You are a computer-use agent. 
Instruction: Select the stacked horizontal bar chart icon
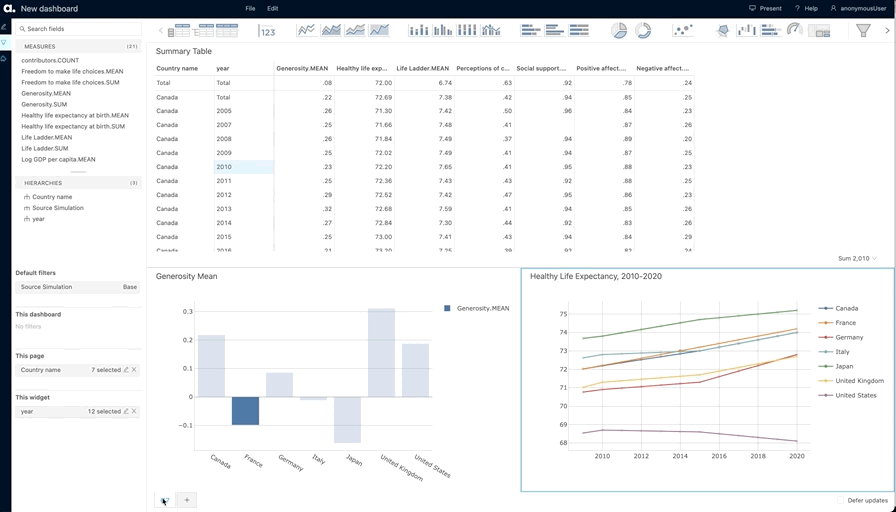(531, 30)
